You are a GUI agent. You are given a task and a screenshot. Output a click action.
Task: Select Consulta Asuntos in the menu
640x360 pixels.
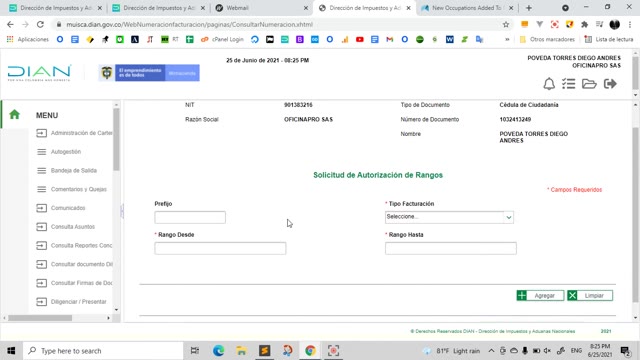click(x=65, y=227)
